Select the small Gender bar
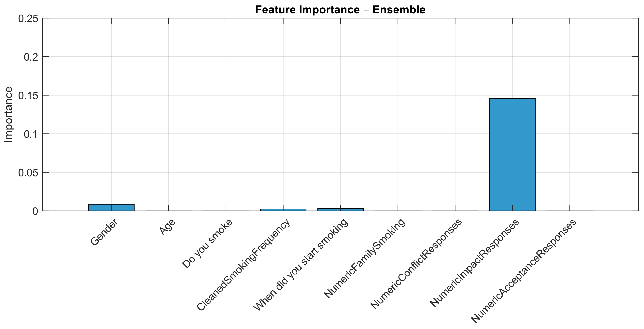The image size is (644, 329). pos(111,207)
